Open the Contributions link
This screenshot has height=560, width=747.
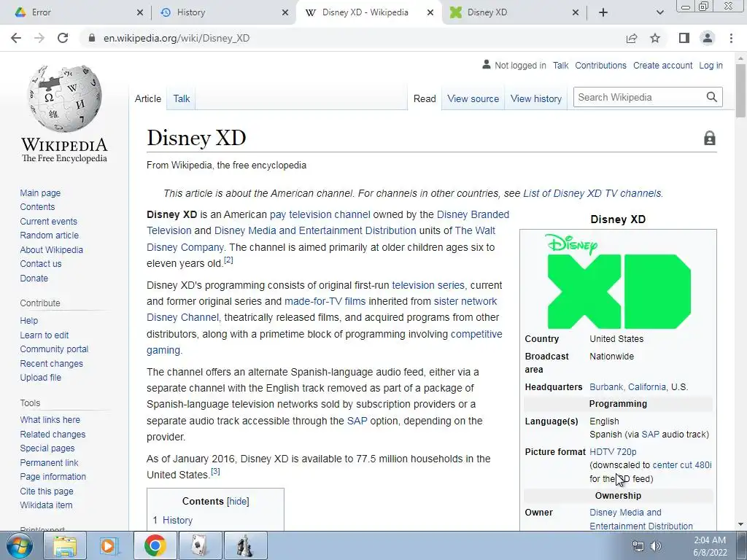[600, 65]
